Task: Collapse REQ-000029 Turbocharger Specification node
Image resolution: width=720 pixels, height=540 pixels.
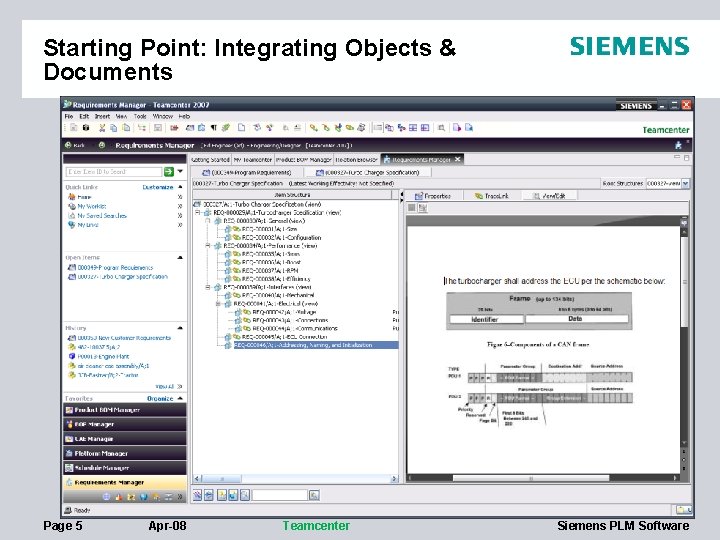Action: 198,213
